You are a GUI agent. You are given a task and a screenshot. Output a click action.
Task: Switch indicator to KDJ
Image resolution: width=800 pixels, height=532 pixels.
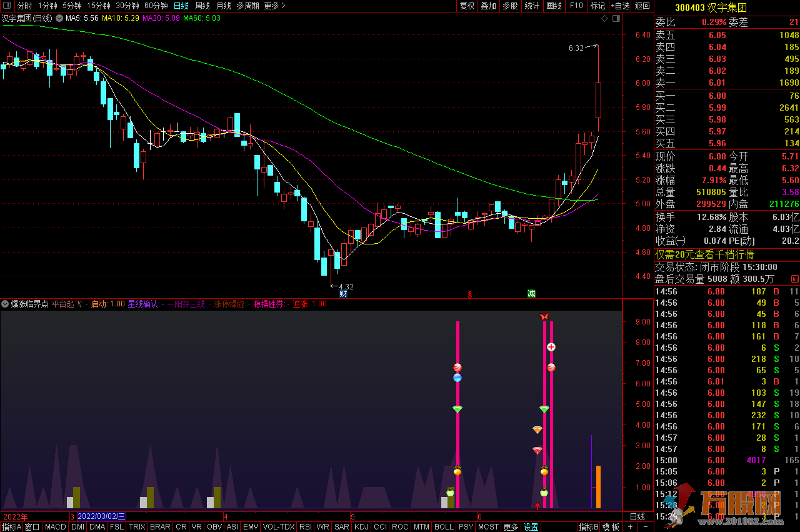[362, 527]
